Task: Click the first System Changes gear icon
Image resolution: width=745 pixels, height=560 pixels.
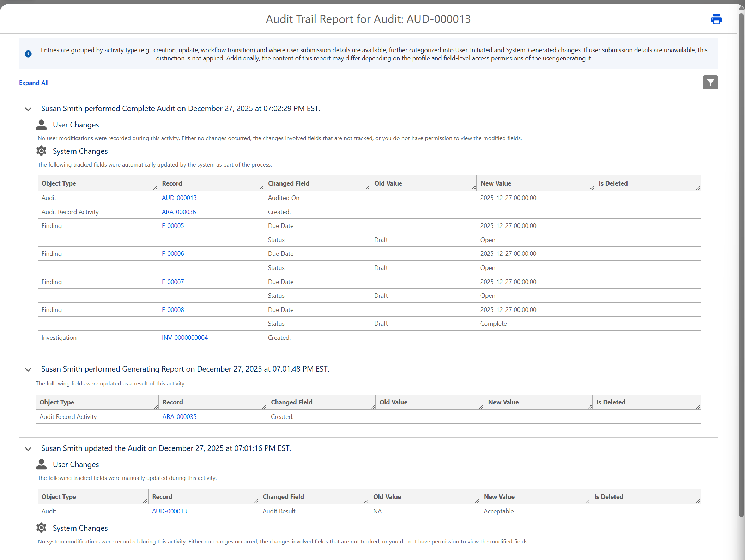Action: [x=41, y=151]
